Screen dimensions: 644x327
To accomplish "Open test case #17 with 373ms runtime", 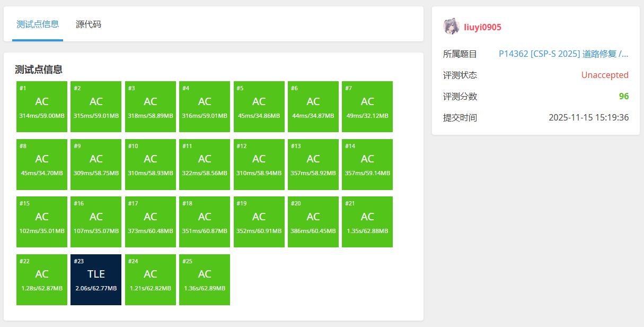I will pos(151,222).
